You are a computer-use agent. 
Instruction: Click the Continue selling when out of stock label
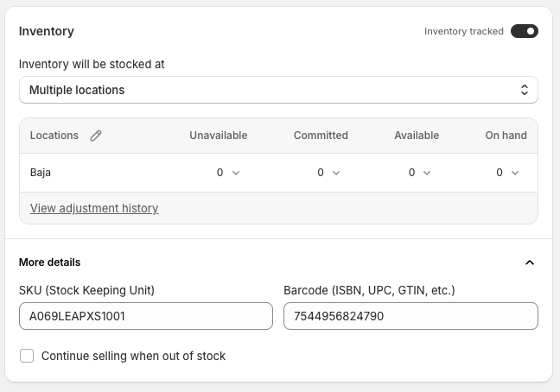point(133,356)
